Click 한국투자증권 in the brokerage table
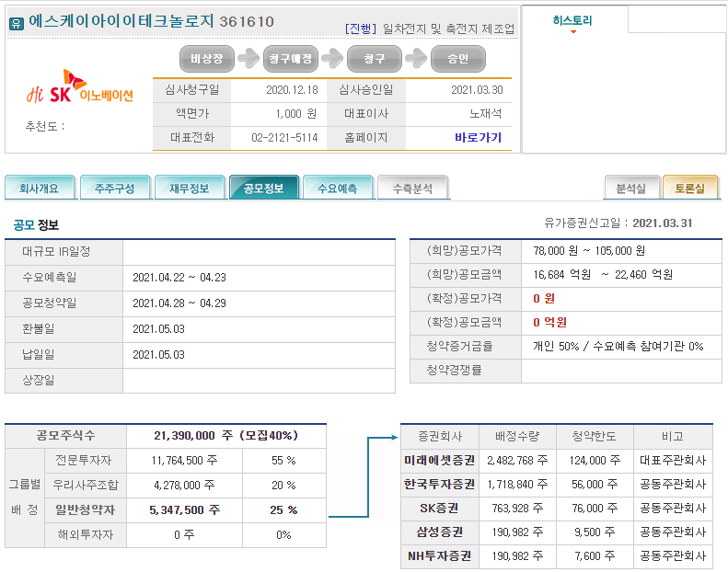Image resolution: width=728 pixels, height=572 pixels. point(440,485)
